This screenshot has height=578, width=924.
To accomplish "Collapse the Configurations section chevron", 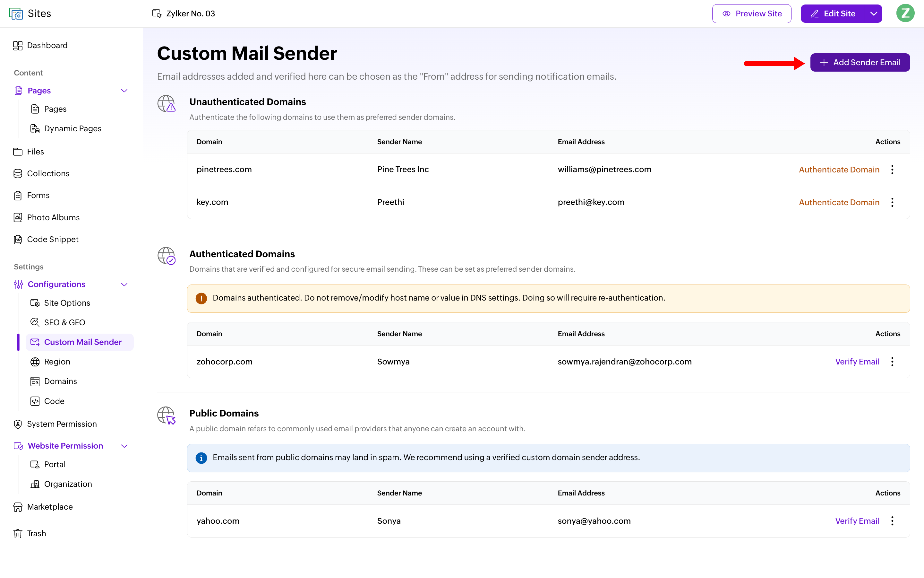I will (x=124, y=285).
